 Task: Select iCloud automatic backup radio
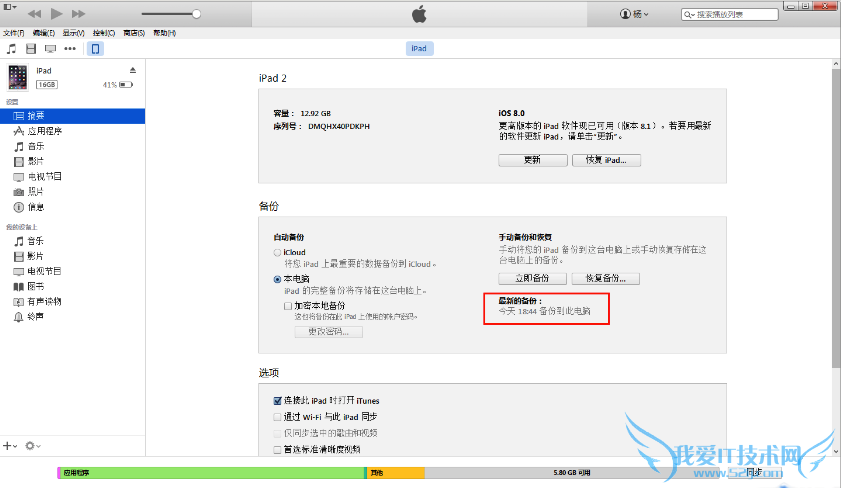[277, 253]
